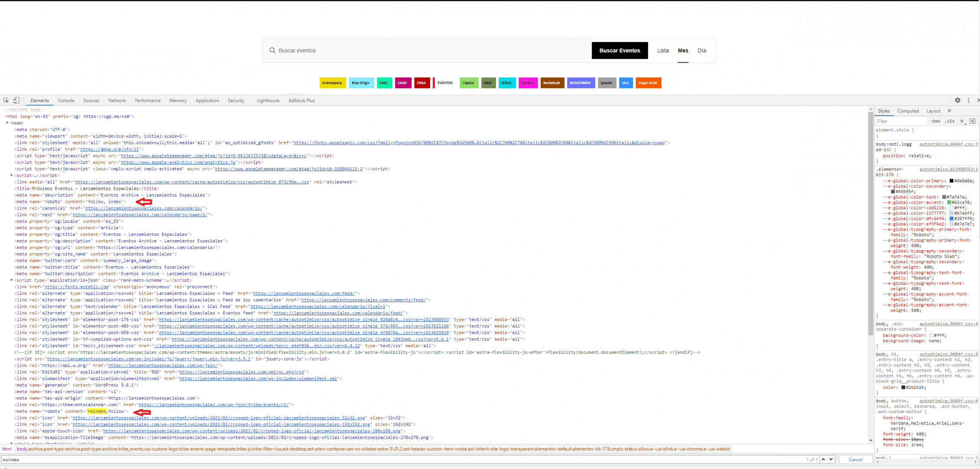Image resolution: width=980 pixels, height=469 pixels.
Task: Click the magnifier icon in event search
Action: (x=272, y=50)
